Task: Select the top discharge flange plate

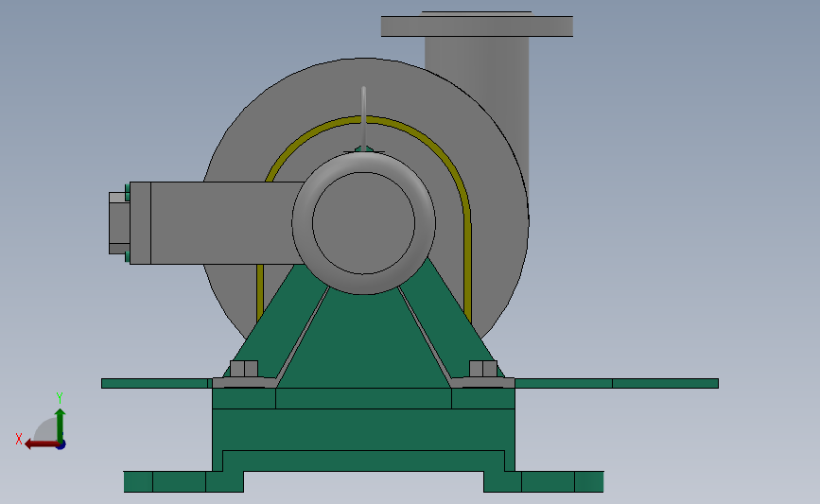Action: point(477,26)
